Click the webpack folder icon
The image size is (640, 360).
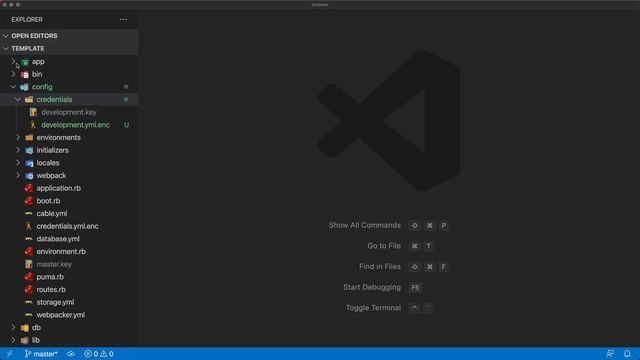tap(29, 176)
